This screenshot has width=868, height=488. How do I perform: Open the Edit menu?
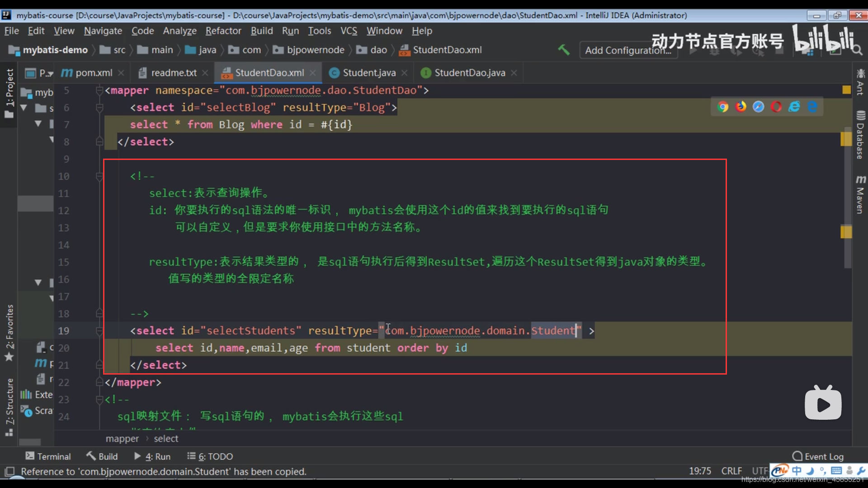[36, 31]
